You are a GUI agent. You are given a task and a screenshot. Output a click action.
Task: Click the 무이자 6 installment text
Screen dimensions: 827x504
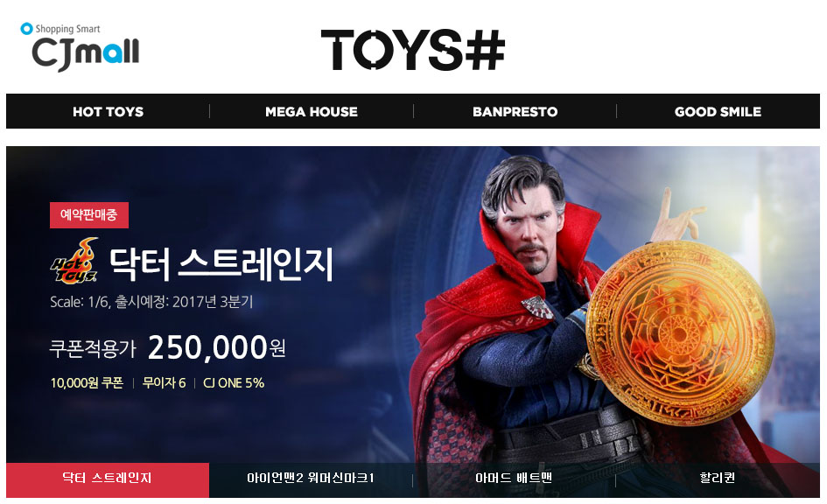[164, 382]
